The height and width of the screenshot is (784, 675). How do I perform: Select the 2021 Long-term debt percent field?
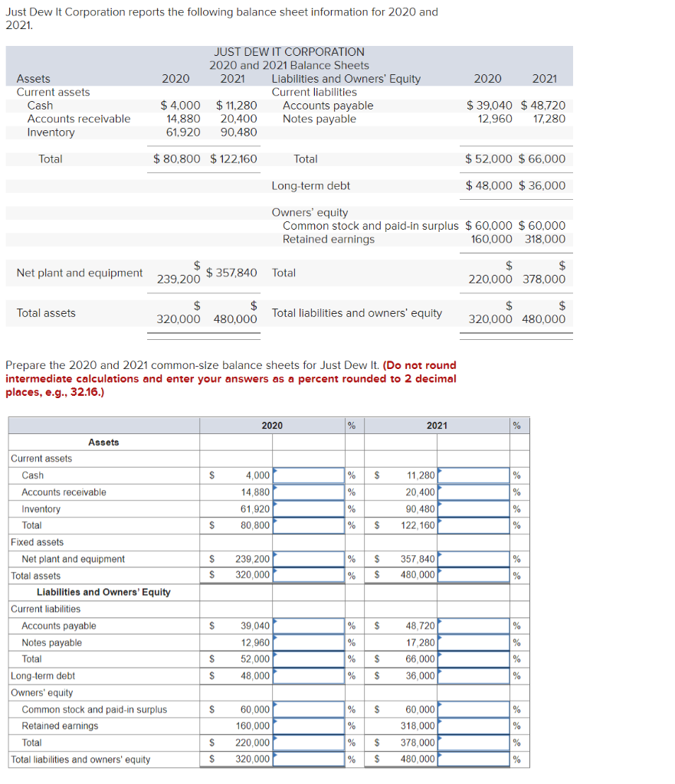(473, 676)
